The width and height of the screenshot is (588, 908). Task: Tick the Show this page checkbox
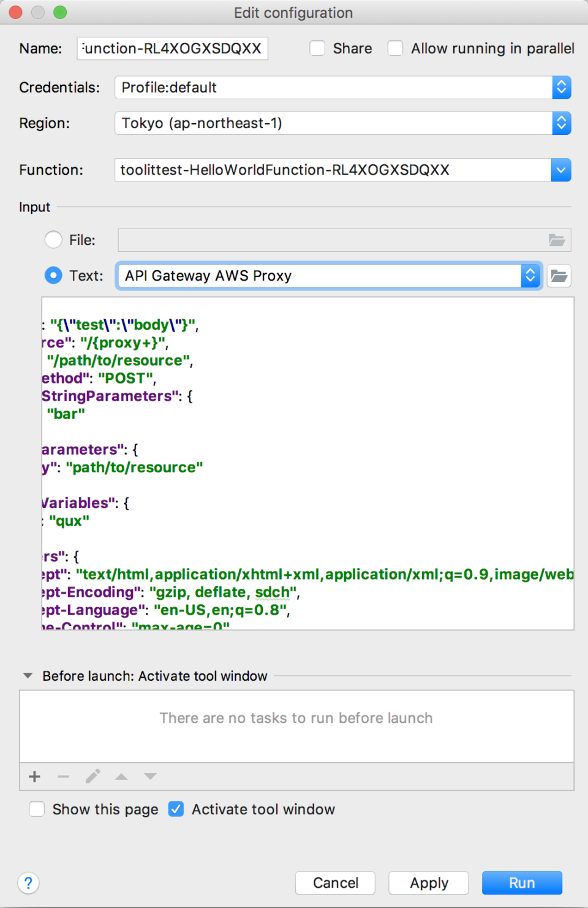coord(37,809)
